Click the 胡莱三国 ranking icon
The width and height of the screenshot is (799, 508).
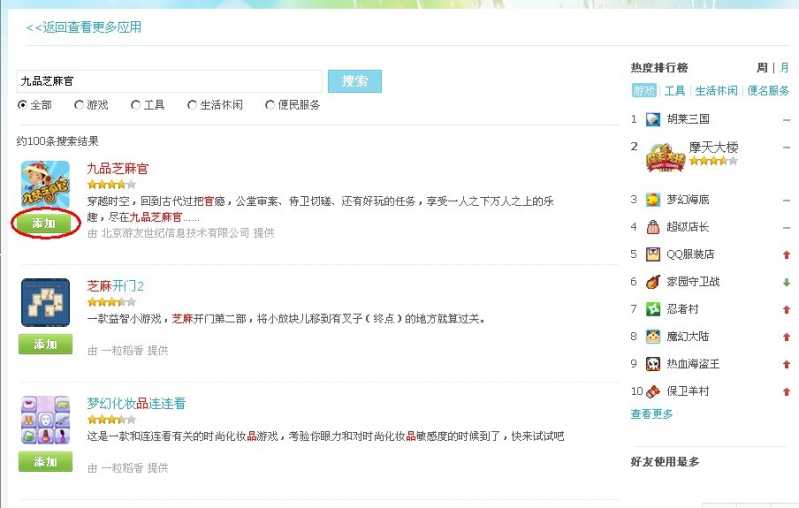click(653, 119)
